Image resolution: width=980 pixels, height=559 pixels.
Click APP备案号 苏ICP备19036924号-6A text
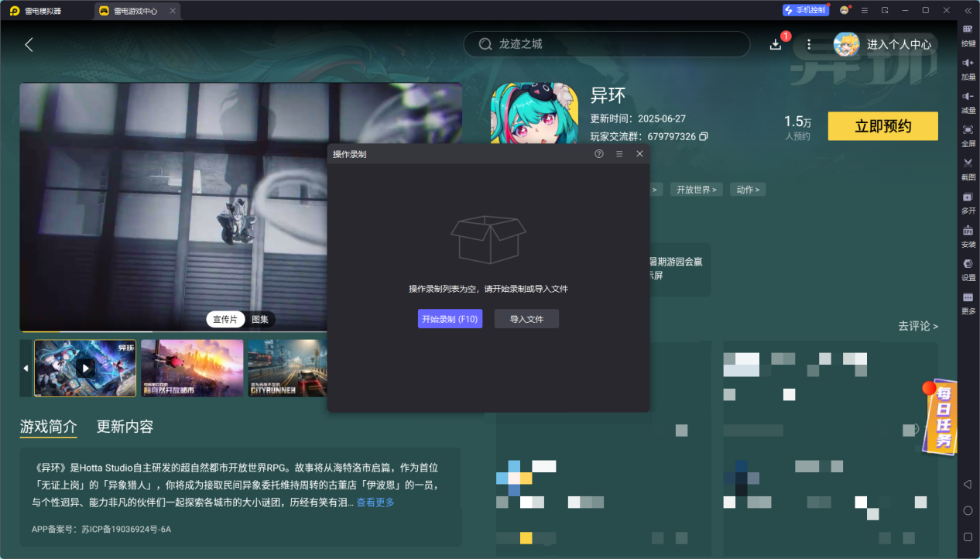coord(101,530)
